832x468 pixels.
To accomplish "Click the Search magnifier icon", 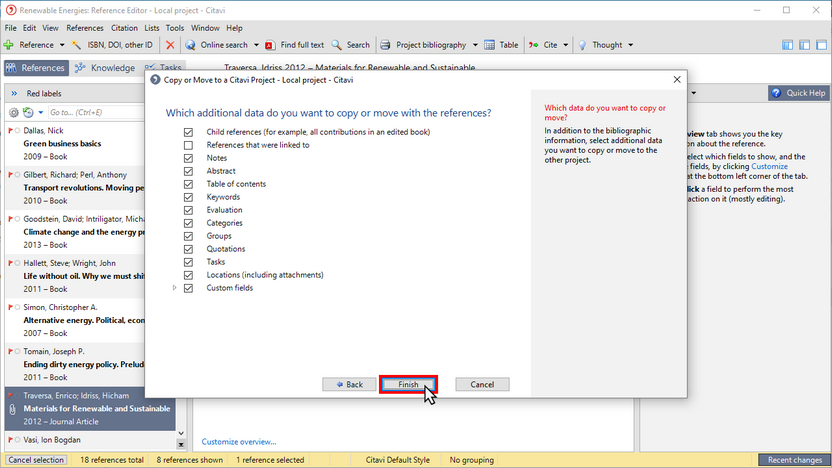I will [x=336, y=45].
